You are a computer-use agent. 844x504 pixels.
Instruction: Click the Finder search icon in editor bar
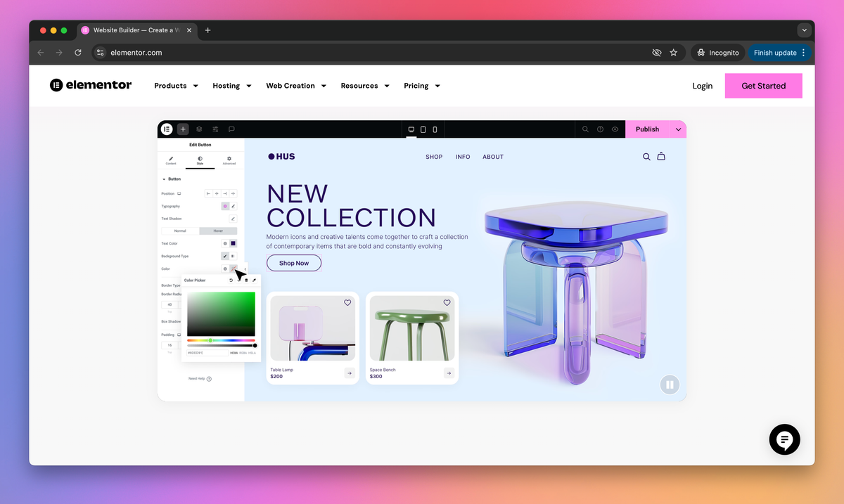(585, 129)
